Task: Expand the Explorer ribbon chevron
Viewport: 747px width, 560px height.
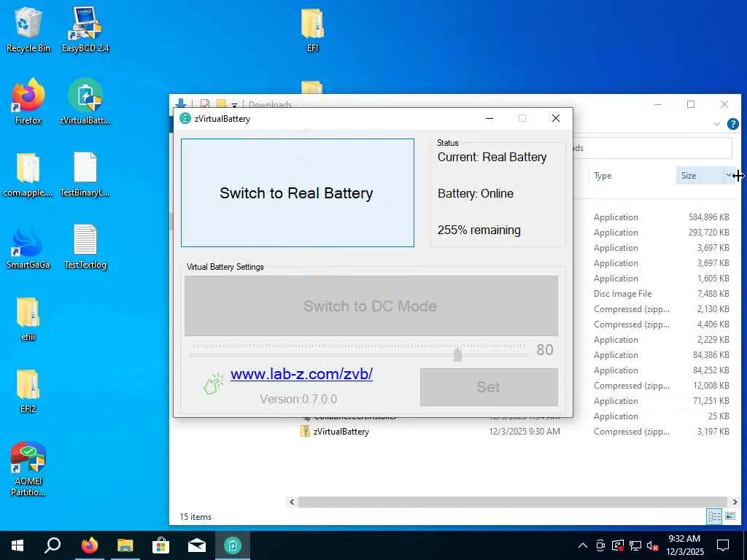Action: coord(717,124)
